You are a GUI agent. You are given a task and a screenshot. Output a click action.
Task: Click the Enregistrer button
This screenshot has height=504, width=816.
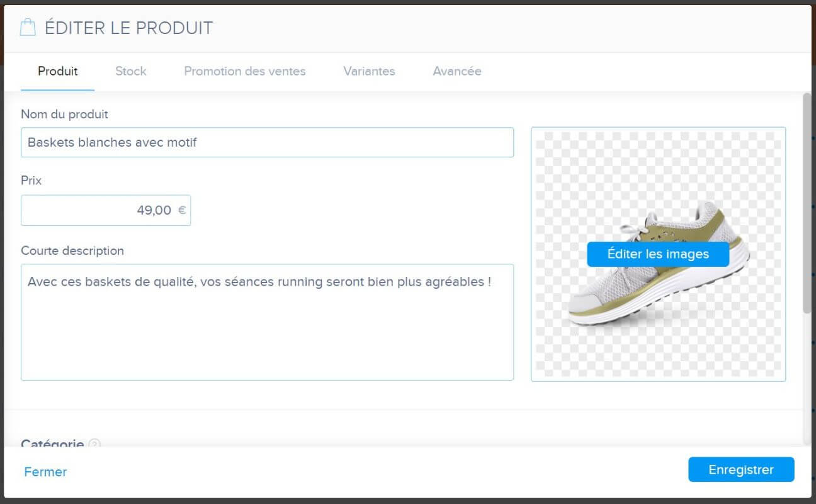741,469
